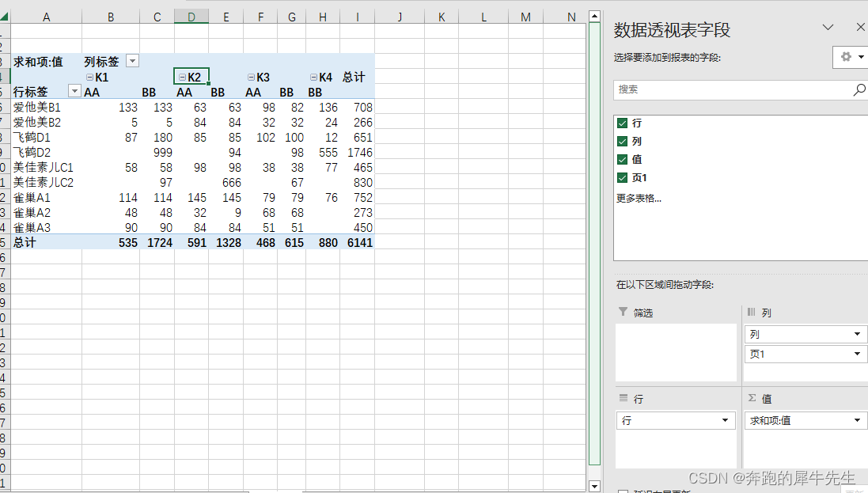This screenshot has height=493, width=868.
Task: Collapse the K2 column group
Action: pos(182,77)
